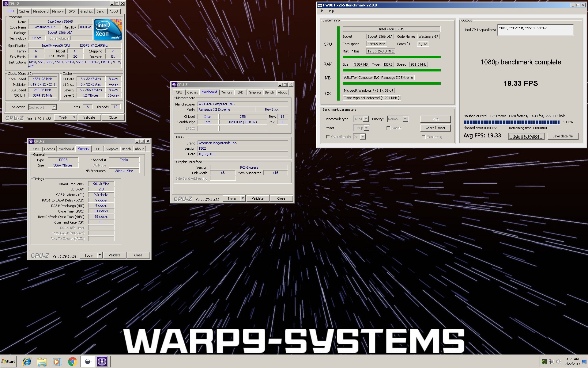This screenshot has height=368, width=588.
Task: Click the Run benchmark button
Action: 435,119
